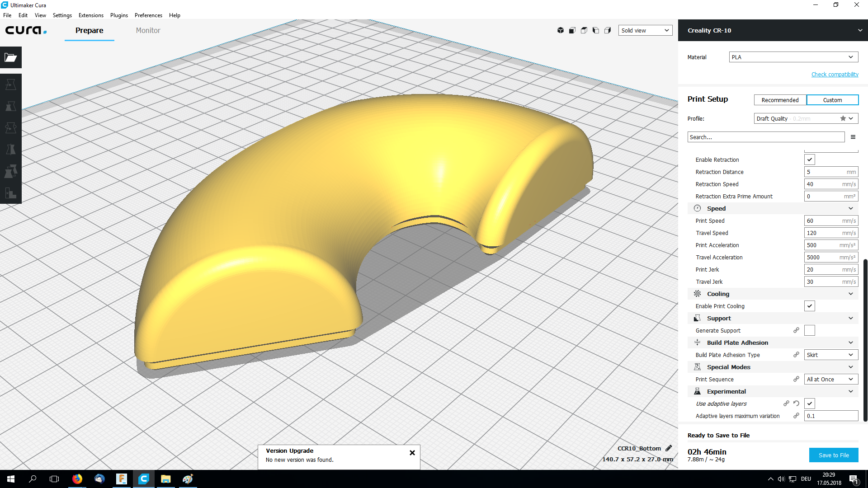This screenshot has width=868, height=488.
Task: Switch camera to front view cube icon
Action: pos(572,30)
